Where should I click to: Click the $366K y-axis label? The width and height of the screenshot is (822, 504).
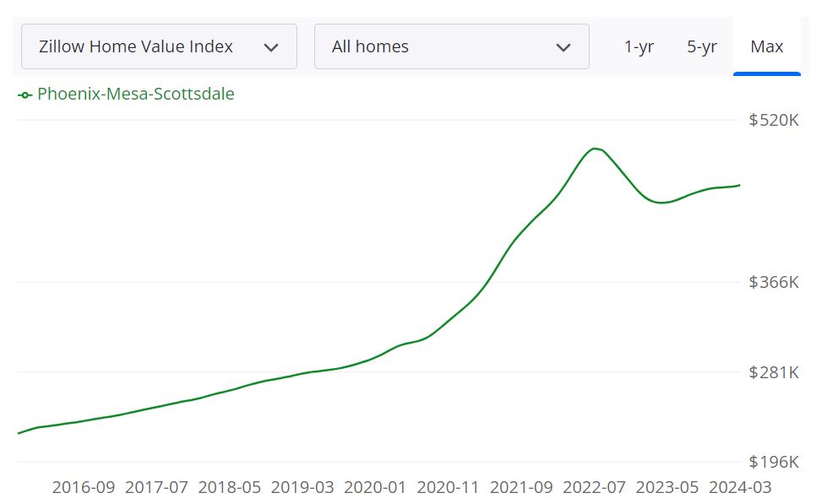[774, 282]
